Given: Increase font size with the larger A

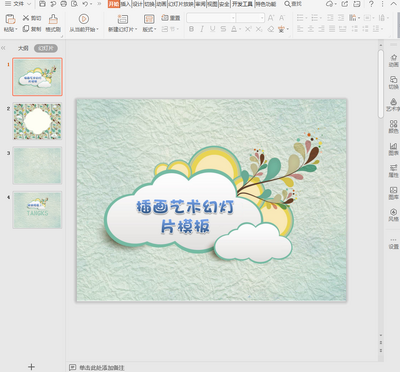Looking at the screenshot, I should [x=271, y=18].
